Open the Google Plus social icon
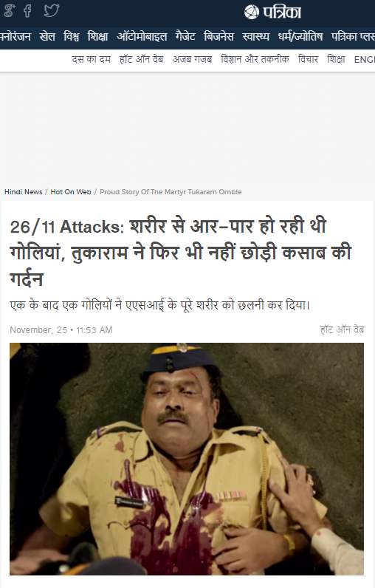The image size is (375, 588). (10, 10)
